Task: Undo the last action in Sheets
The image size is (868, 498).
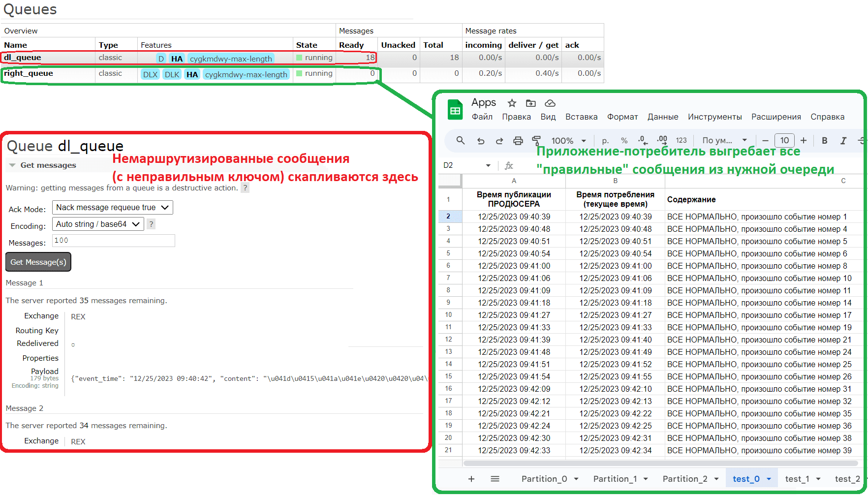Action: [x=481, y=141]
